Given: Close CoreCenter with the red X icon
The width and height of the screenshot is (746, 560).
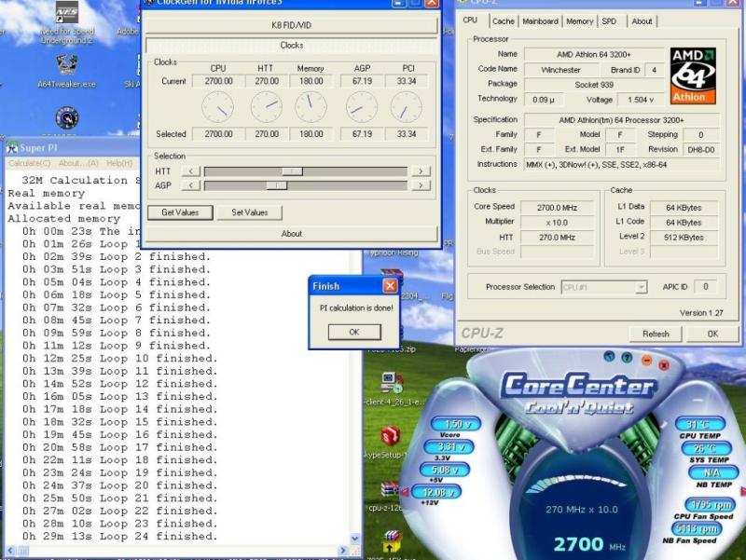Looking at the screenshot, I should tap(664, 365).
